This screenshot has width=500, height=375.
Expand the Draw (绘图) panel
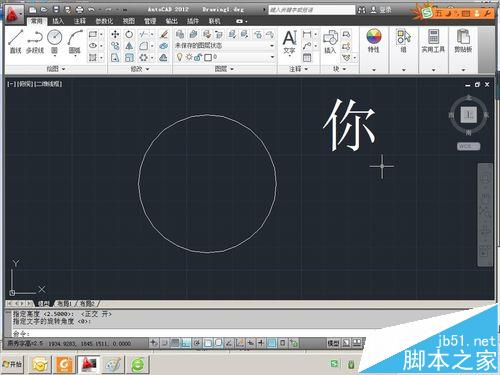click(56, 69)
